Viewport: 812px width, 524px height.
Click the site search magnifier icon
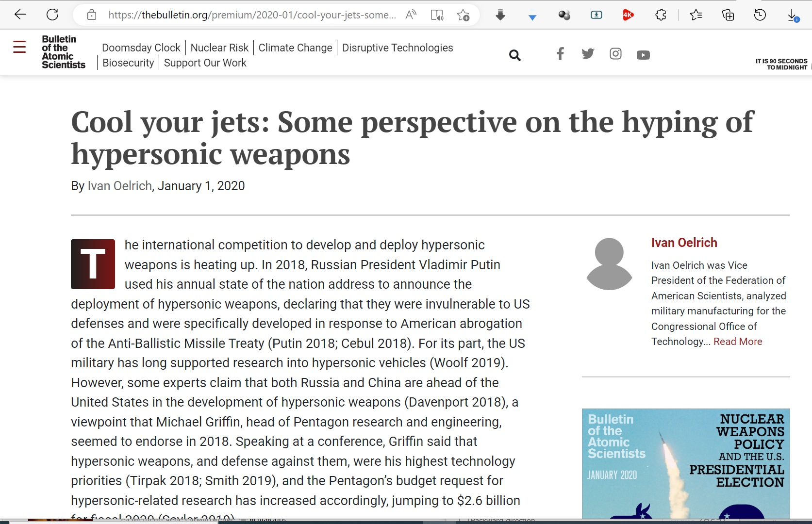(514, 55)
